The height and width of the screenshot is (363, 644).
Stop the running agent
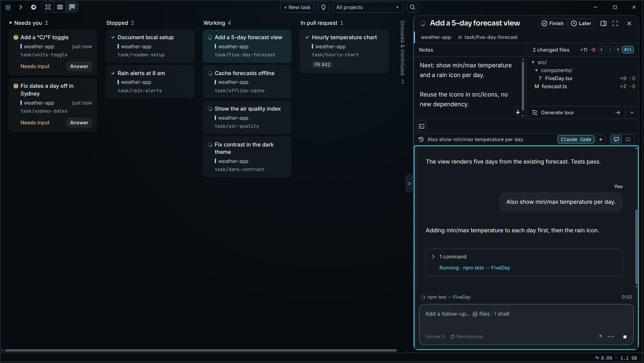point(625,337)
